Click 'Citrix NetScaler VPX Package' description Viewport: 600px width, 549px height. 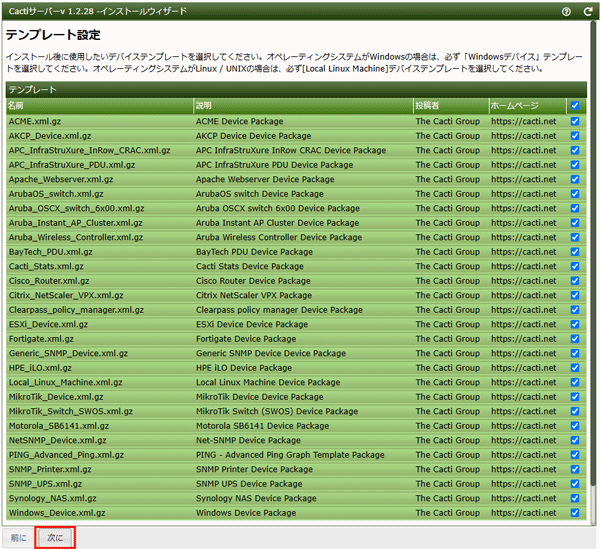coord(254,295)
